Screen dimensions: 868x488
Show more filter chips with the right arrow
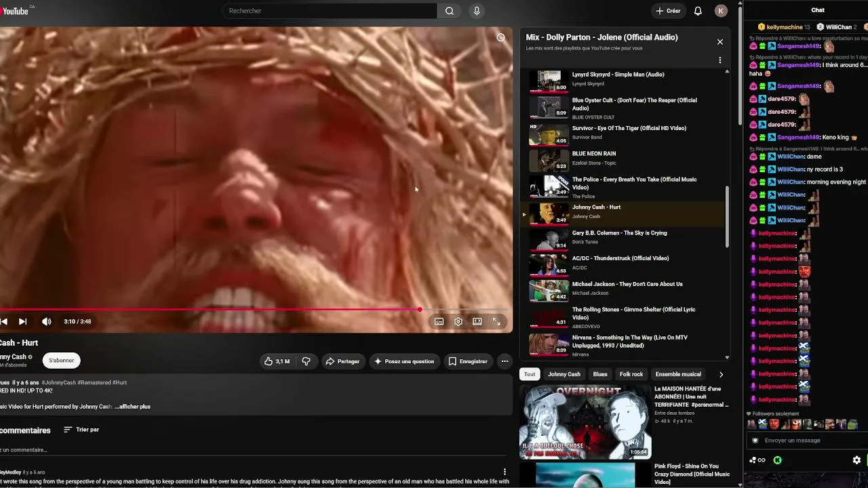tap(721, 374)
